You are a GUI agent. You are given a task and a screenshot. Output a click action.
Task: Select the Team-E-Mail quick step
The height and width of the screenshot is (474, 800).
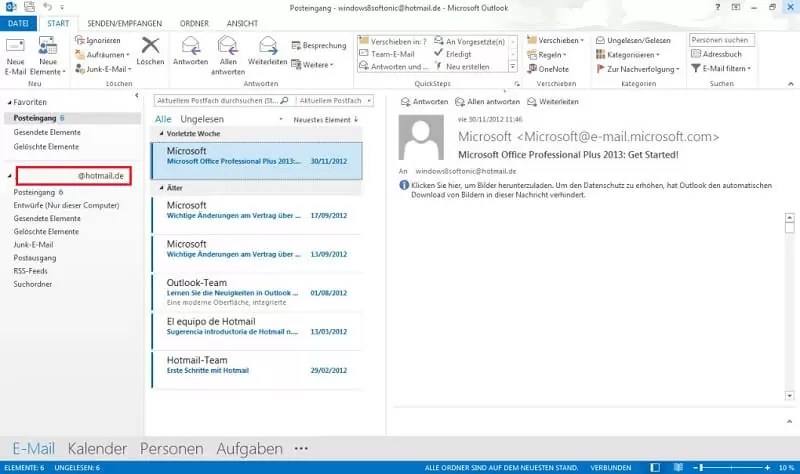(x=387, y=54)
